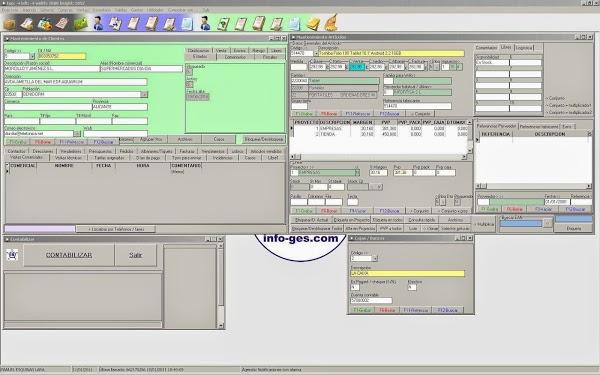Viewport: 600px width, 375px height.
Task: Click the red tag notepad toolbar icon
Action: [x=62, y=23]
